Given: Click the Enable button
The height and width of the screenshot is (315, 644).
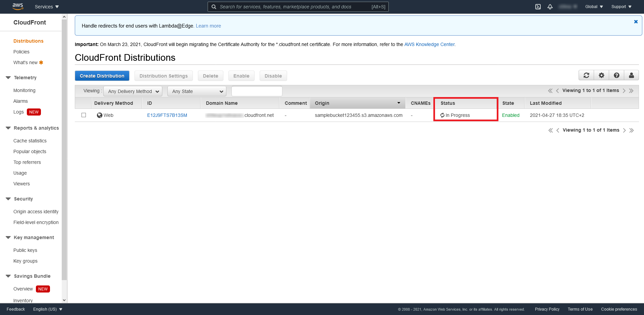Looking at the screenshot, I should coord(241,76).
